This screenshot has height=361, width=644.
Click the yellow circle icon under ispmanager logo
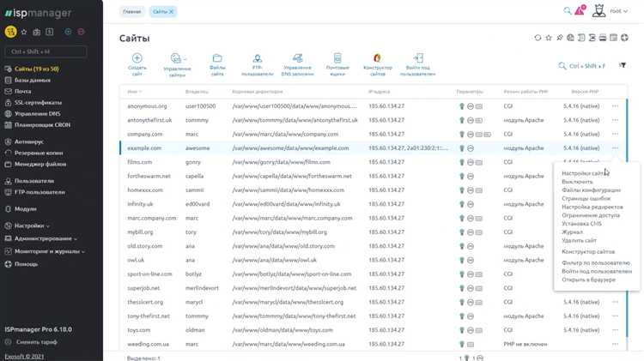[10, 32]
